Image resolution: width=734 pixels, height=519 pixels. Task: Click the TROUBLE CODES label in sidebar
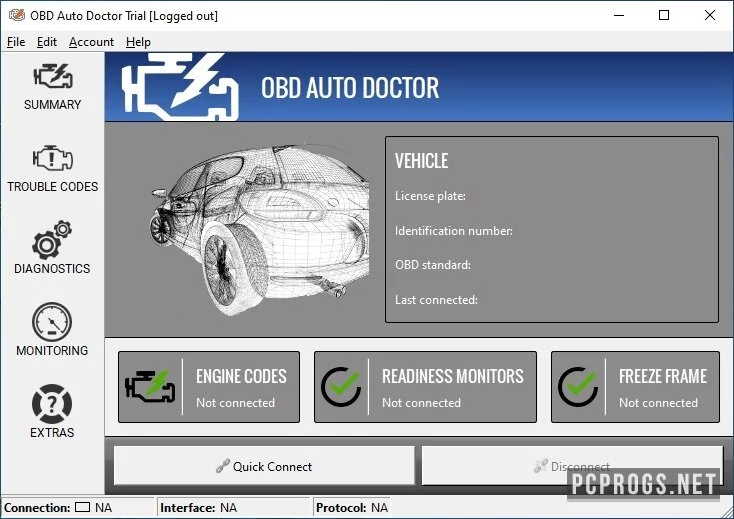pos(52,186)
